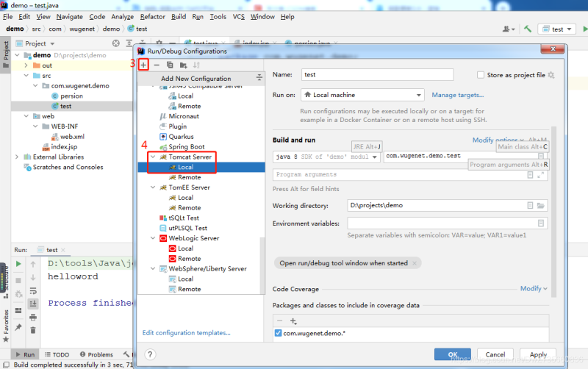Click the Sort configurations icon
This screenshot has height=369, width=588.
tap(196, 65)
